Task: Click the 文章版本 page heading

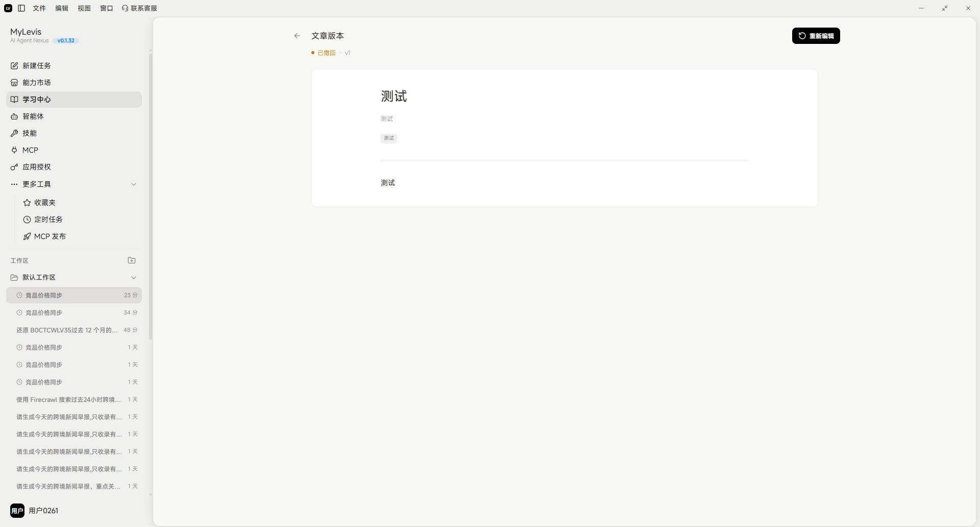Action: [328, 36]
